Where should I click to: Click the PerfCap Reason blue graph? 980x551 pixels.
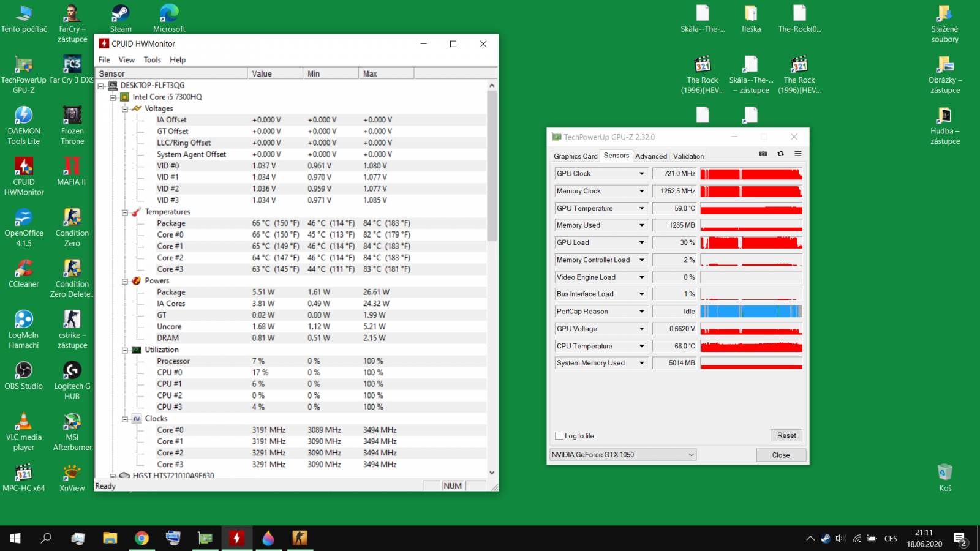[751, 312]
